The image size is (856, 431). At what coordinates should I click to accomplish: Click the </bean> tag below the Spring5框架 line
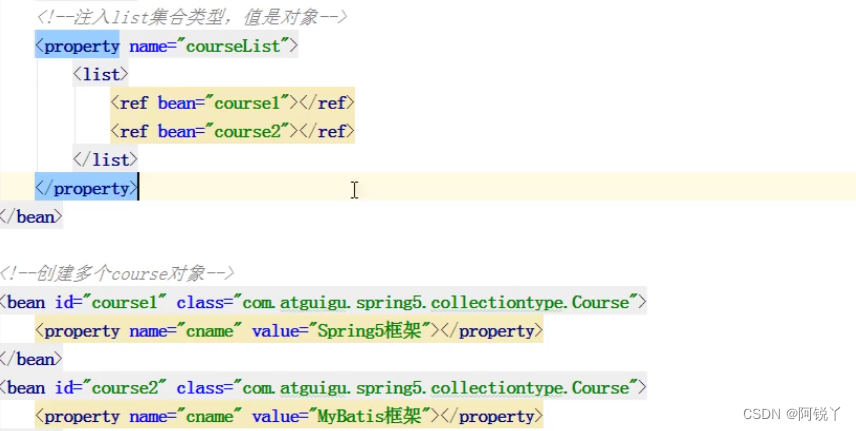31,359
